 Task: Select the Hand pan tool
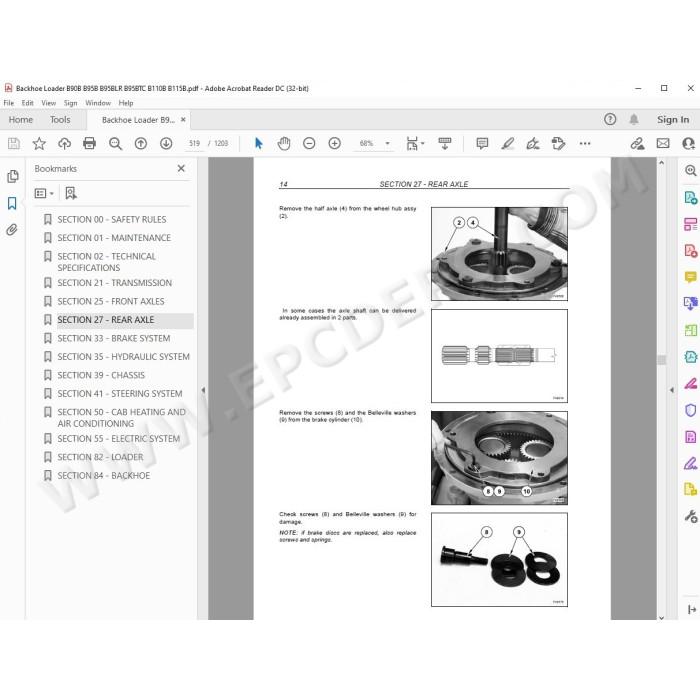(x=284, y=143)
